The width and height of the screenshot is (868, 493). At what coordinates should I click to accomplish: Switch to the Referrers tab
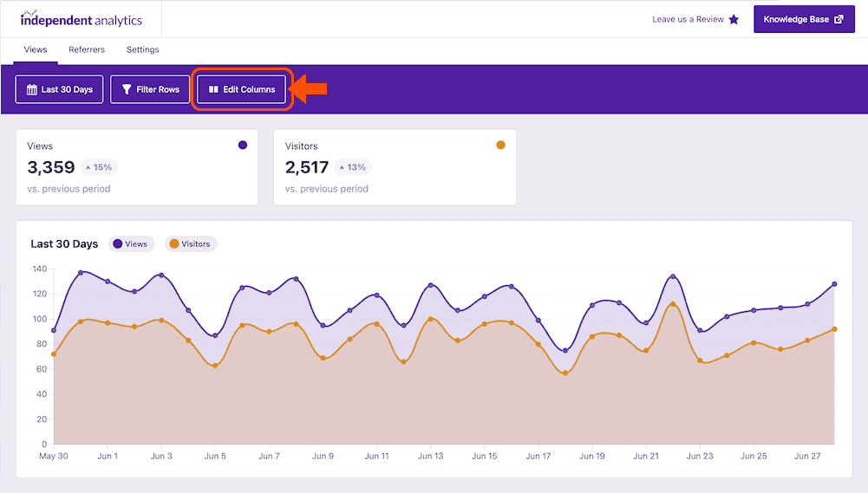pyautogui.click(x=87, y=49)
